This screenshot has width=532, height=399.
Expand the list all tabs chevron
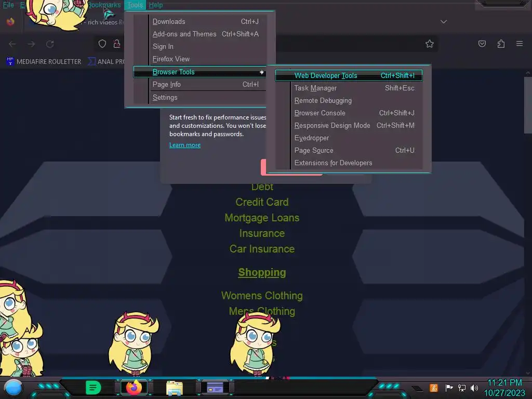click(x=444, y=22)
